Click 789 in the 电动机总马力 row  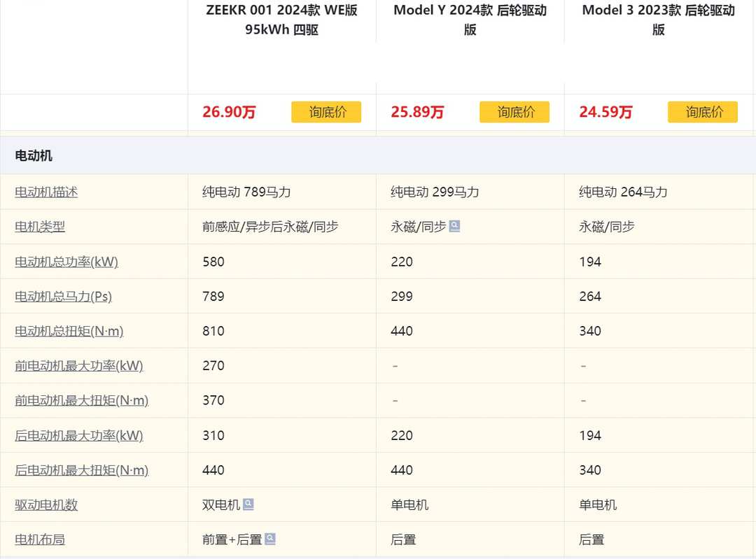pyautogui.click(x=213, y=297)
